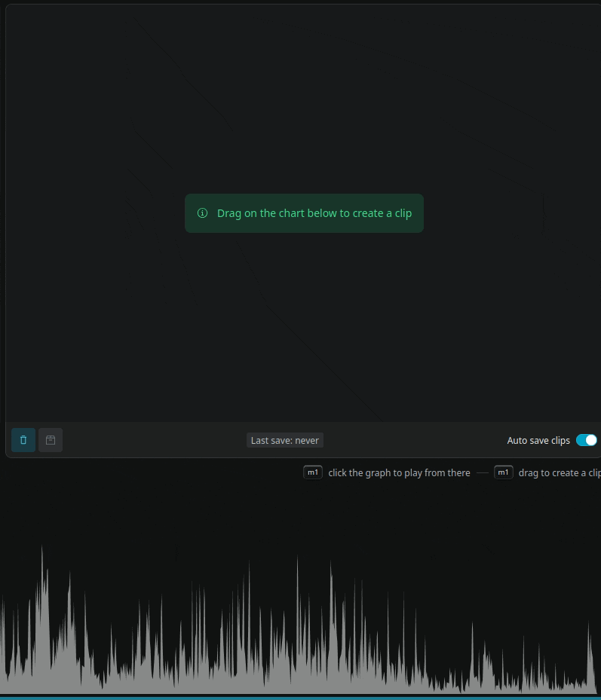
Task: Toggle the Auto save clips switch
Action: [x=586, y=440]
